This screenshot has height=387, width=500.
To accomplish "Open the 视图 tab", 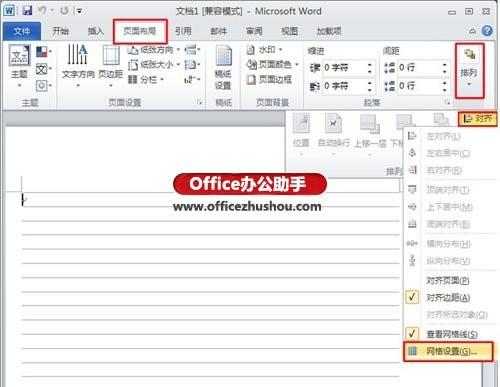I will click(x=289, y=31).
